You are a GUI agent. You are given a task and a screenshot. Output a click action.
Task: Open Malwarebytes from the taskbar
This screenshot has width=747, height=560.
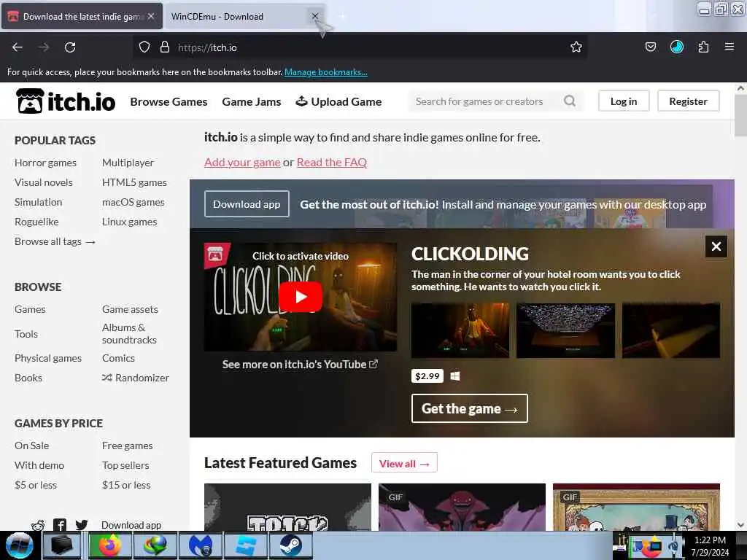201,545
